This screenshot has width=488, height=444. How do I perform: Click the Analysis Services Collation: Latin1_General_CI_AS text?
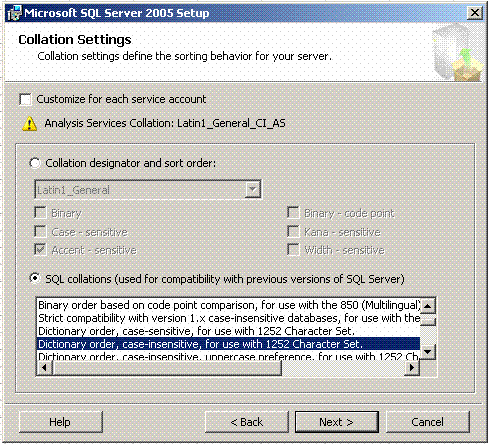click(165, 123)
